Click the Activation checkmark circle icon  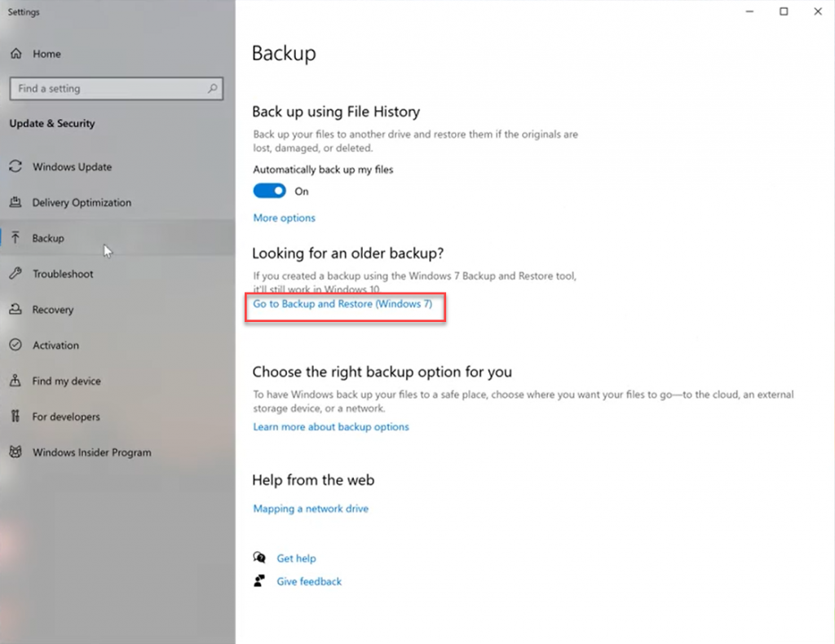pos(15,345)
